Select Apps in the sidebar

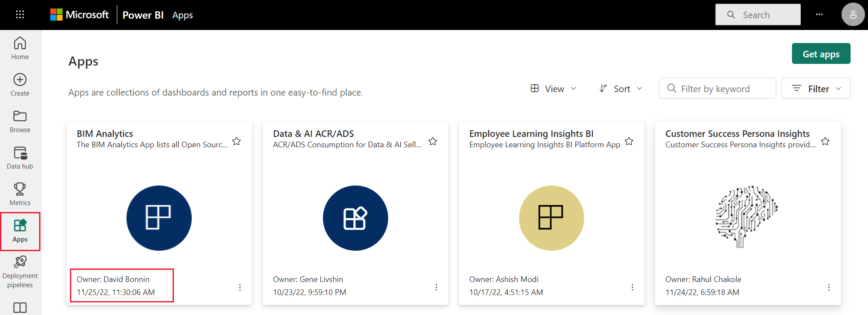[20, 231]
